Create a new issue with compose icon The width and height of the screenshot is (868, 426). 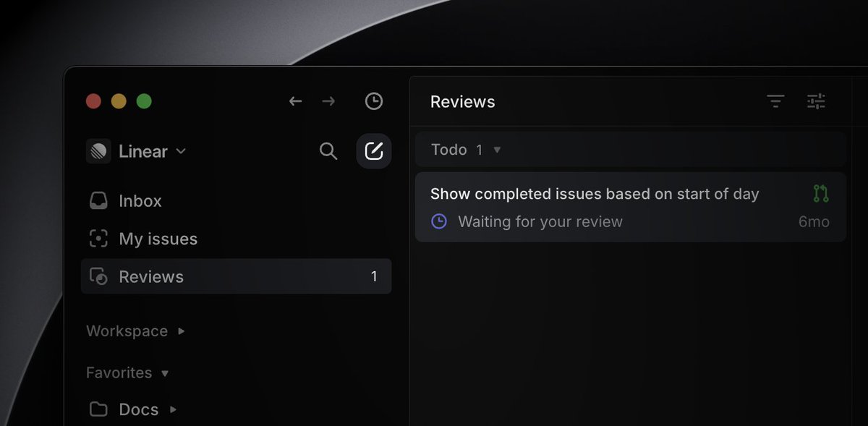pos(374,151)
